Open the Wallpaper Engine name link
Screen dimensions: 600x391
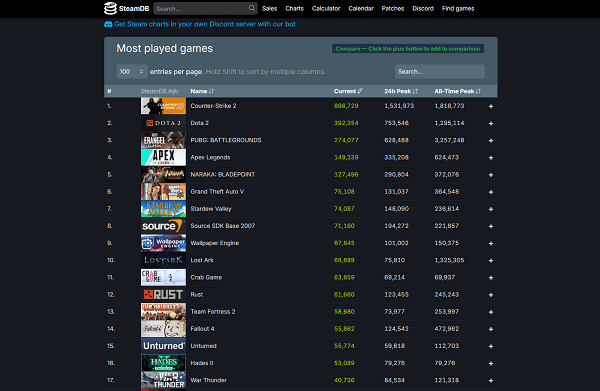point(215,243)
